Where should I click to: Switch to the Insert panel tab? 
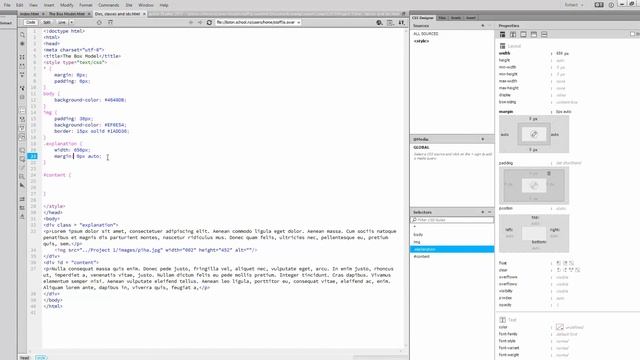[x=471, y=18]
